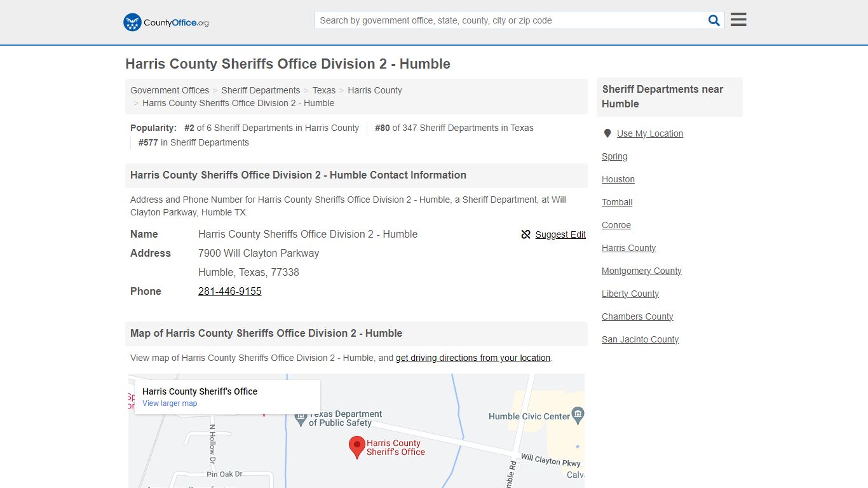Click the address 7900 Will Clayton Parkway
This screenshot has height=488, width=868.
click(x=259, y=253)
